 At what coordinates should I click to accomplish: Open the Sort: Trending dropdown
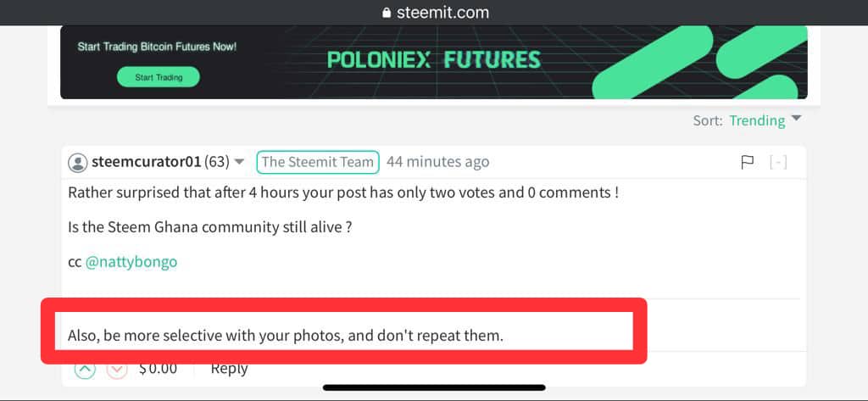click(747, 120)
